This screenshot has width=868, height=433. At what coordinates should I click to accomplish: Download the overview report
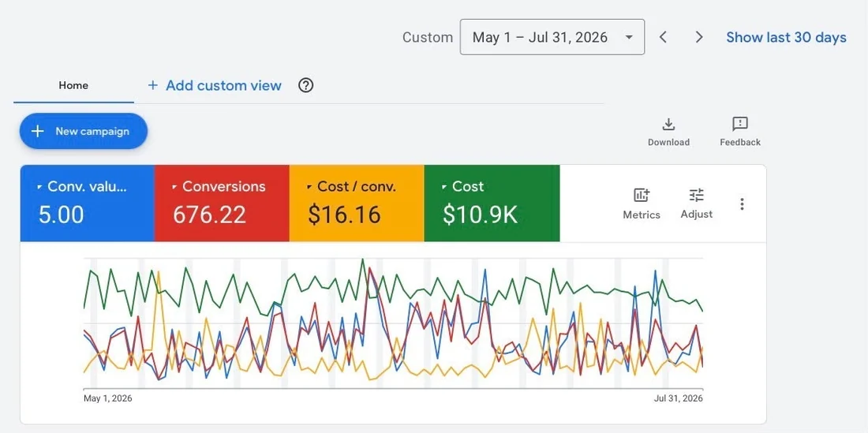pos(668,132)
